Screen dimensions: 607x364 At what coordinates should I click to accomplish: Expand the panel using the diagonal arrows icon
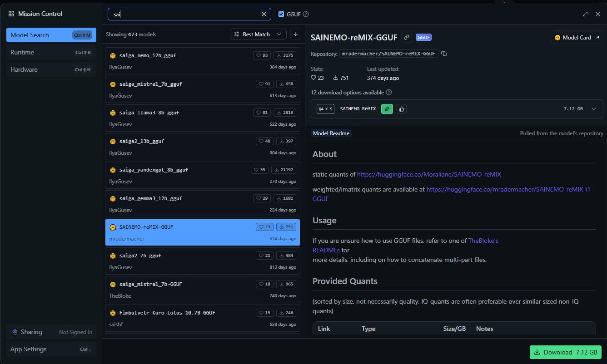pyautogui.click(x=585, y=14)
